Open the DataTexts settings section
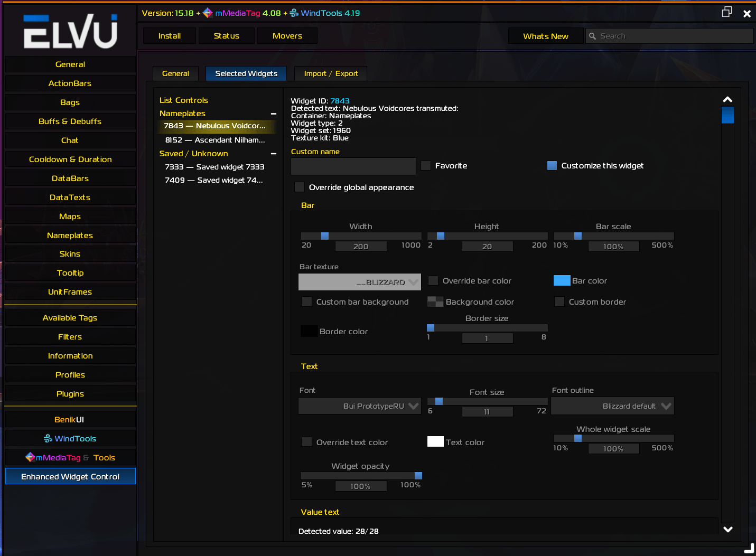Image resolution: width=756 pixels, height=556 pixels. 70,197
